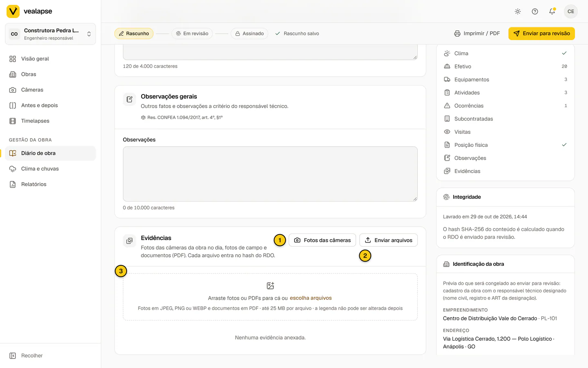Toggle the light/dark theme sun icon
This screenshot has height=368, width=588.
[518, 11]
